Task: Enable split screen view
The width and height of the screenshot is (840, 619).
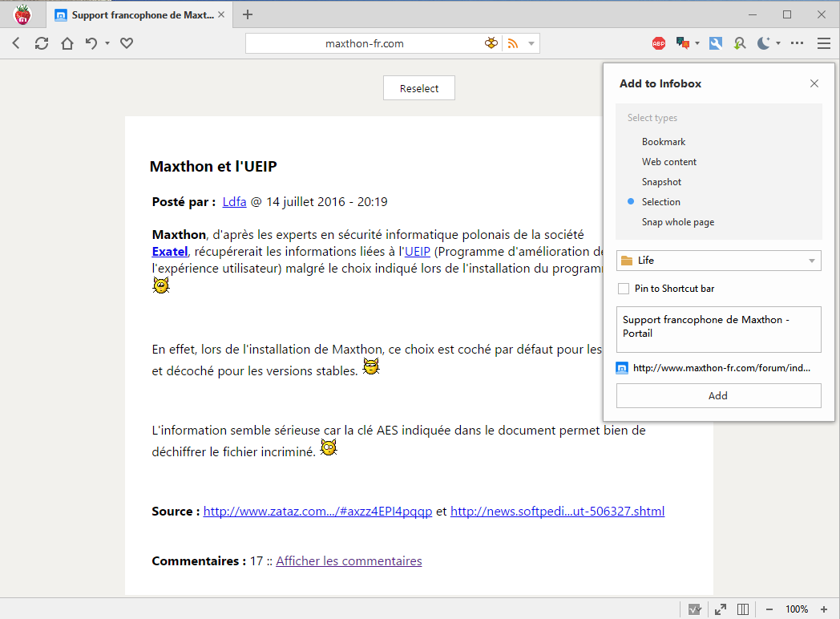Action: click(743, 609)
